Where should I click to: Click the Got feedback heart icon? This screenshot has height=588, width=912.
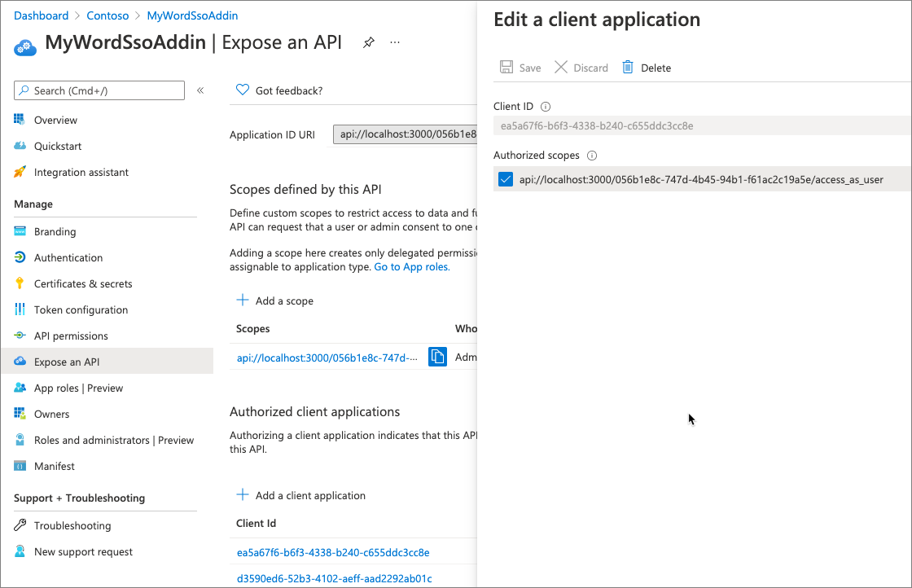(x=243, y=90)
